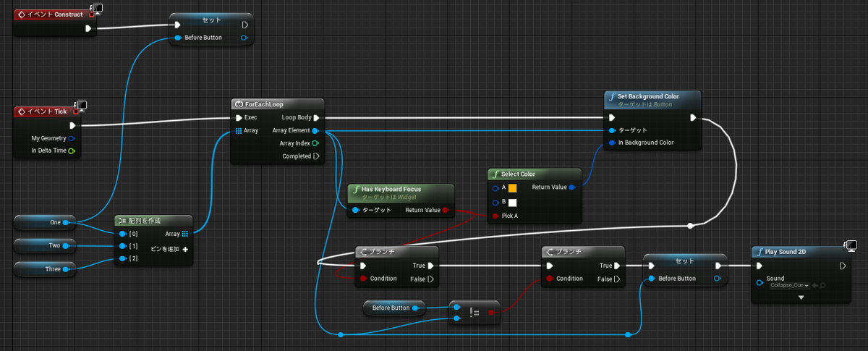The width and height of the screenshot is (868, 351).
Task: Click the My Geometry output pin
Action: point(72,138)
